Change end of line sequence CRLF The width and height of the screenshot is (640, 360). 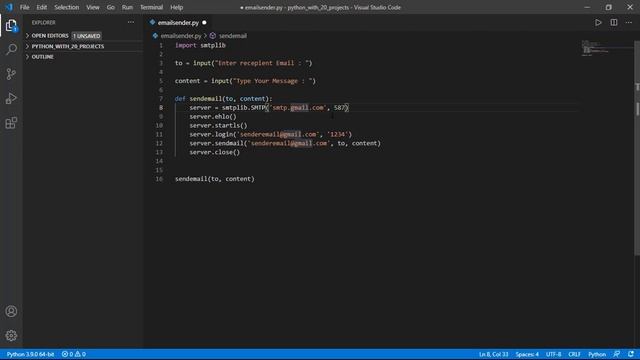click(574, 354)
